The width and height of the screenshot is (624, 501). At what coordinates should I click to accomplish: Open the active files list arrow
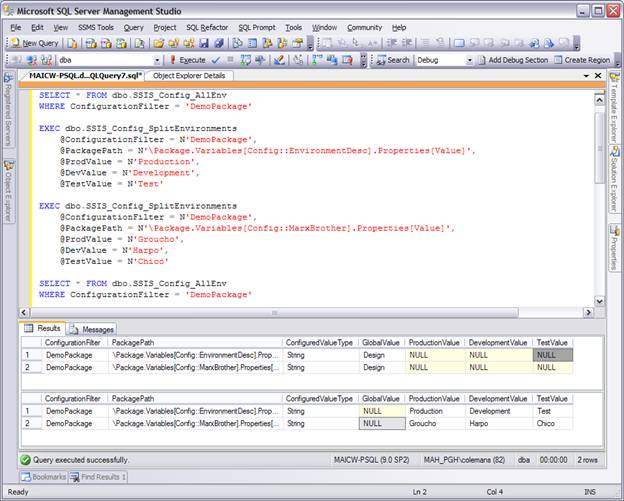click(587, 76)
